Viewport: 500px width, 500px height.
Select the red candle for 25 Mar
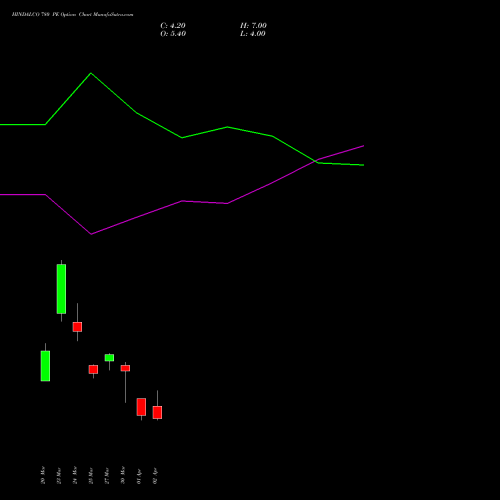(x=93, y=369)
